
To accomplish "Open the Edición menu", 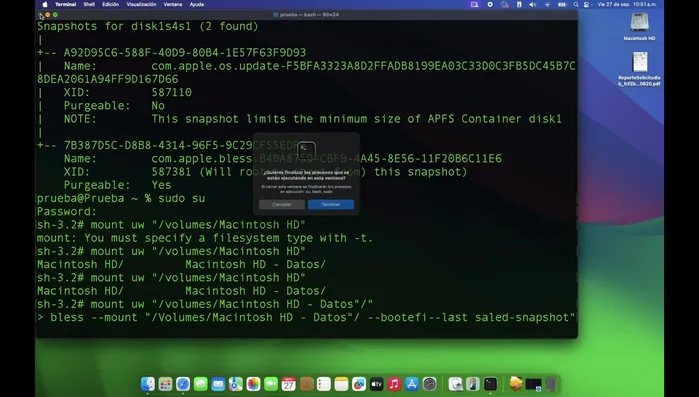I will [x=110, y=4].
